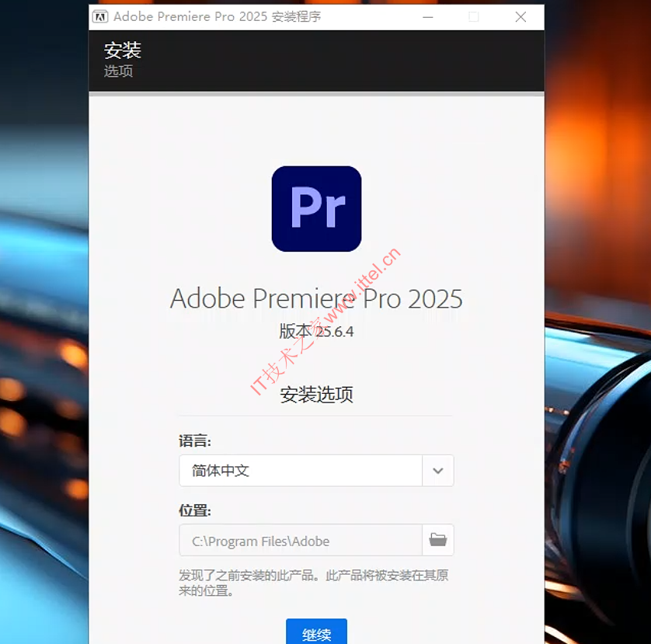Click the grey progress strip under header
Screen dimensions: 651x644
pyautogui.click(x=316, y=94)
